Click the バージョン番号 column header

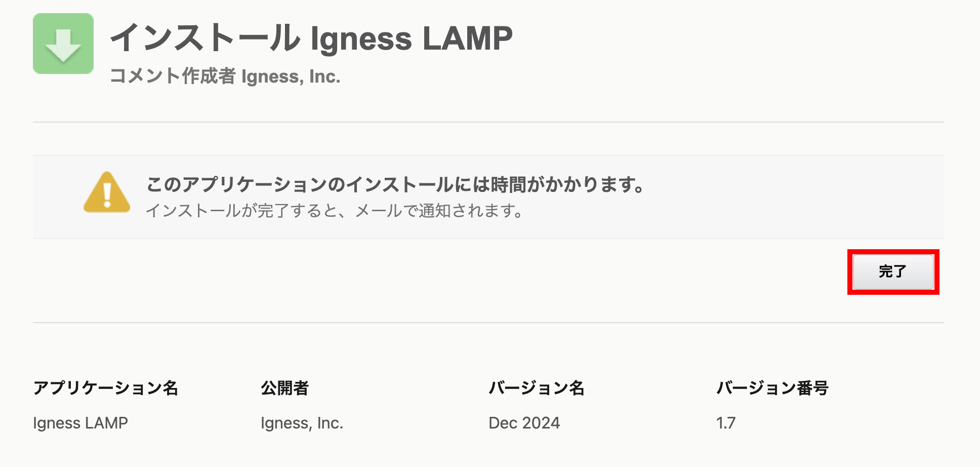[772, 388]
